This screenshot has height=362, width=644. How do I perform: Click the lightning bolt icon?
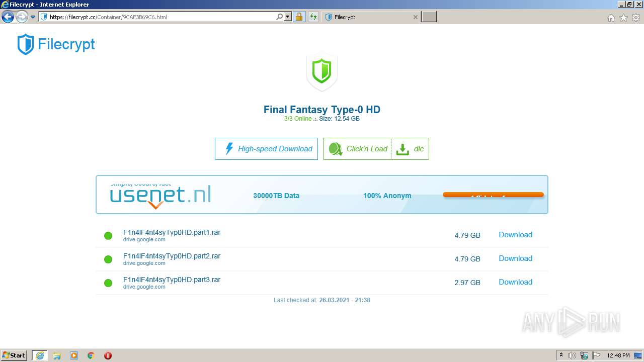(x=229, y=149)
